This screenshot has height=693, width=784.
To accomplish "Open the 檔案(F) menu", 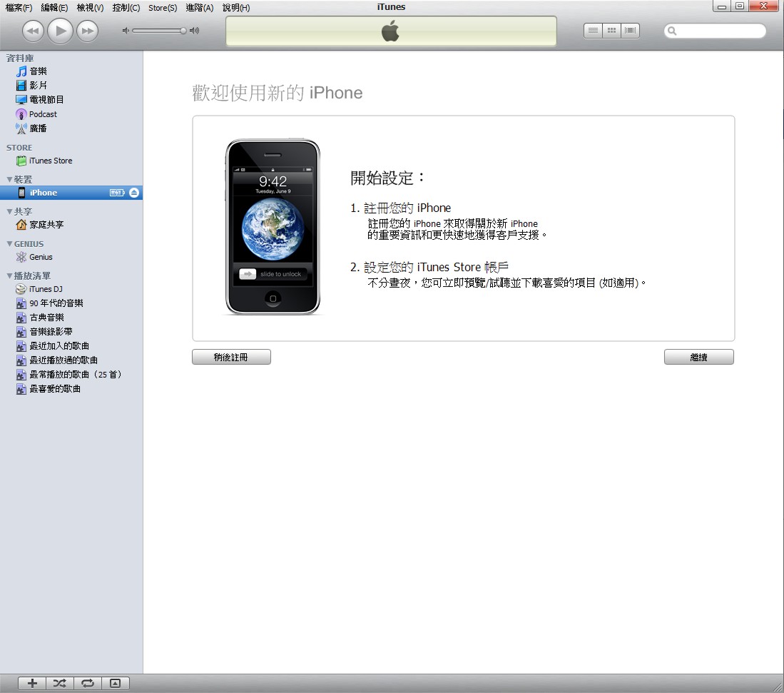I will click(x=19, y=8).
